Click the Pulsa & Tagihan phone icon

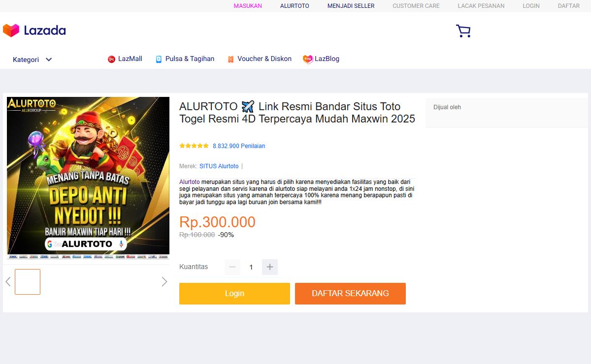click(159, 59)
